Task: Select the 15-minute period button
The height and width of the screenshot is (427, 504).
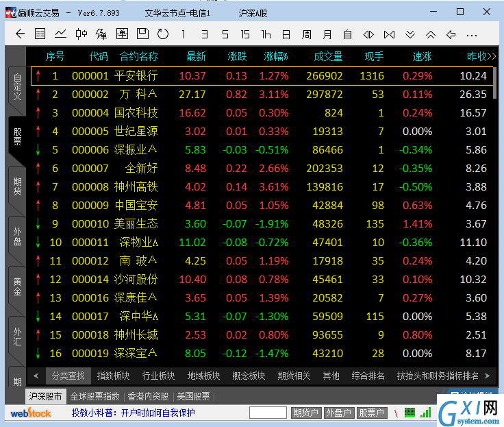Action: pos(245,34)
